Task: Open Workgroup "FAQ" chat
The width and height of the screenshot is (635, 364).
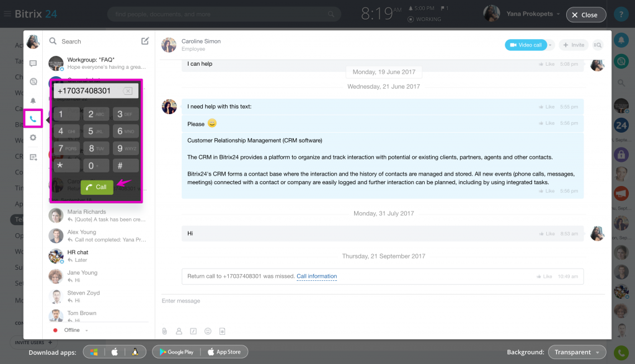Action: pos(97,63)
